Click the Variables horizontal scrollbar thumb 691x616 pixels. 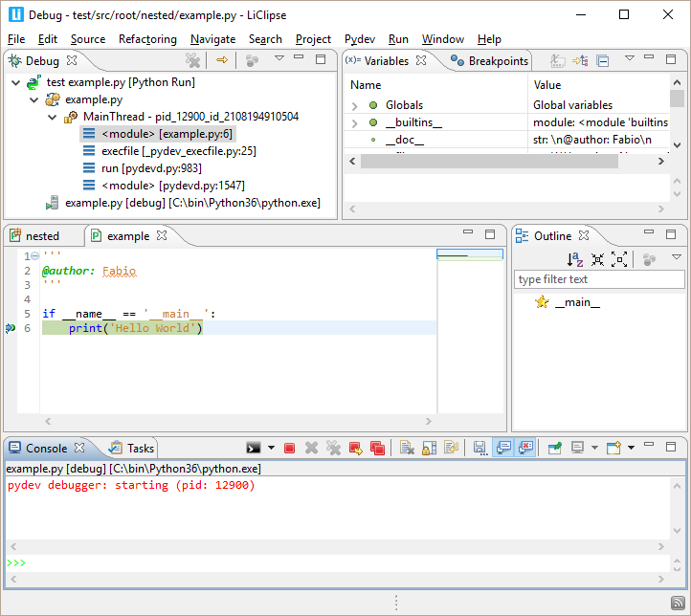[x=489, y=161]
